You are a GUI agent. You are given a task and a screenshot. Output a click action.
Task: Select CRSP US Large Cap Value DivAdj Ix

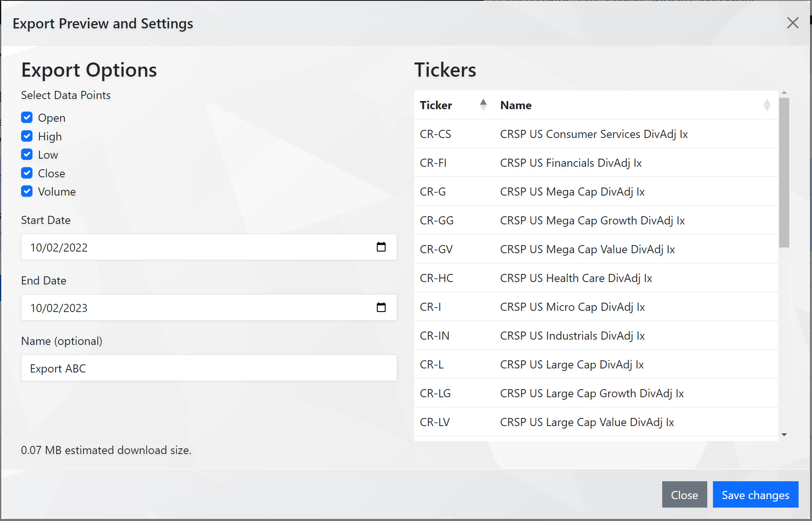587,422
